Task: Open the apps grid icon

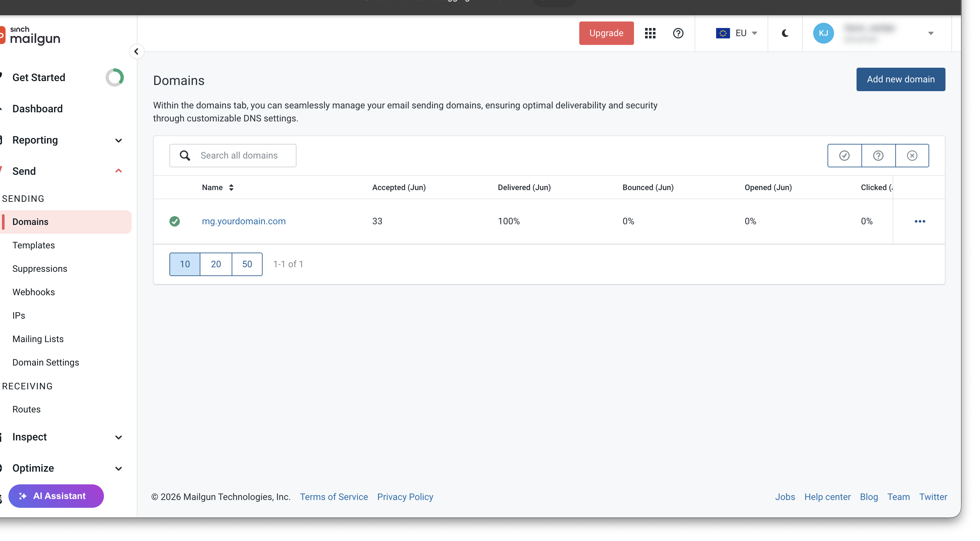Action: 650,33
